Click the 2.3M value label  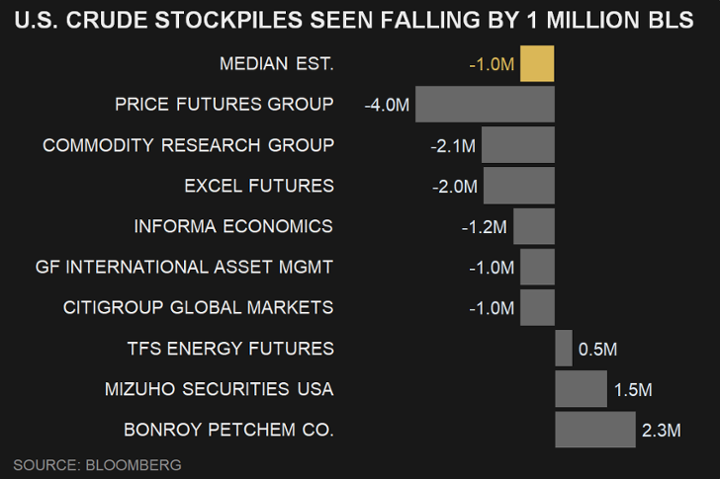tap(661, 430)
